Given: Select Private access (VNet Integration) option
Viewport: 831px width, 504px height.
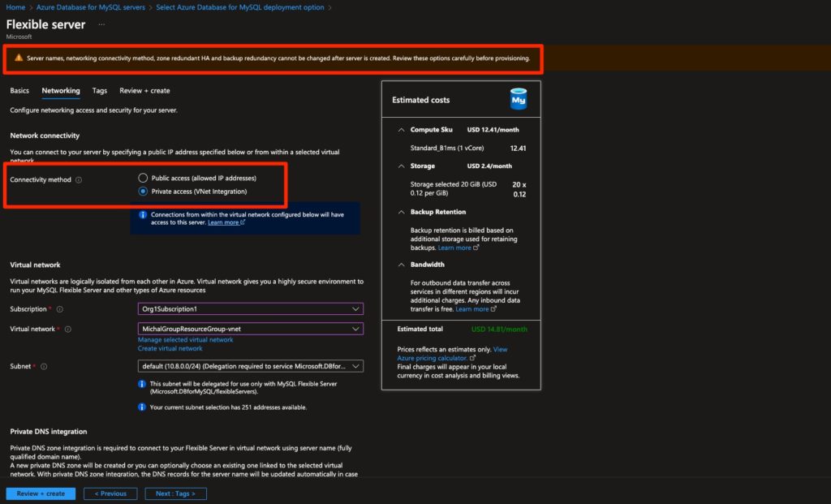Looking at the screenshot, I should click(x=143, y=192).
